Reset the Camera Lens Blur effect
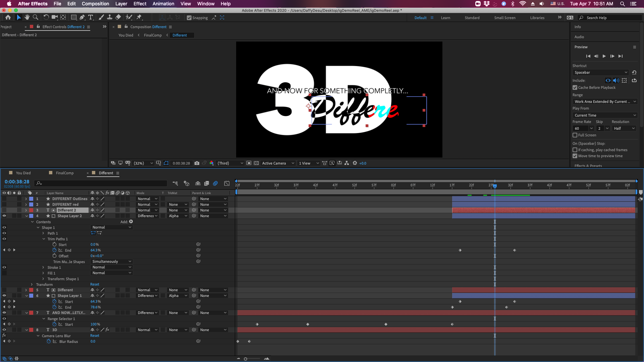The width and height of the screenshot is (644, 362). click(x=95, y=336)
